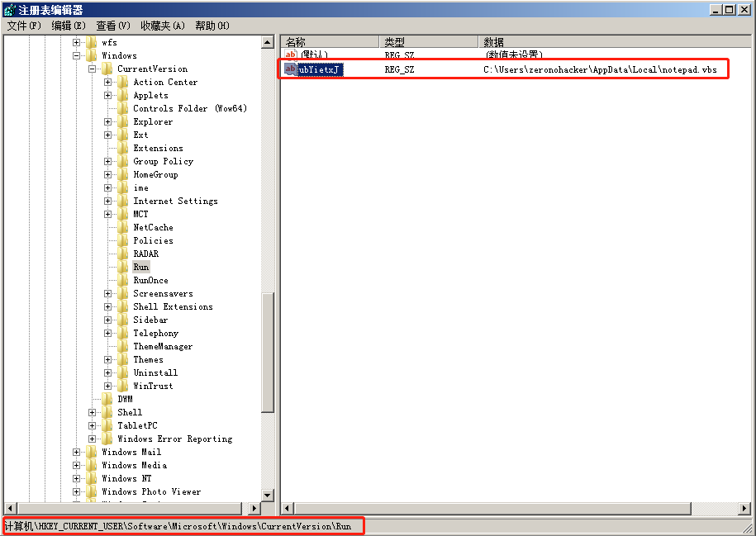Expand the Windows NT node
Image resolution: width=756 pixels, height=536 pixels.
click(x=76, y=478)
